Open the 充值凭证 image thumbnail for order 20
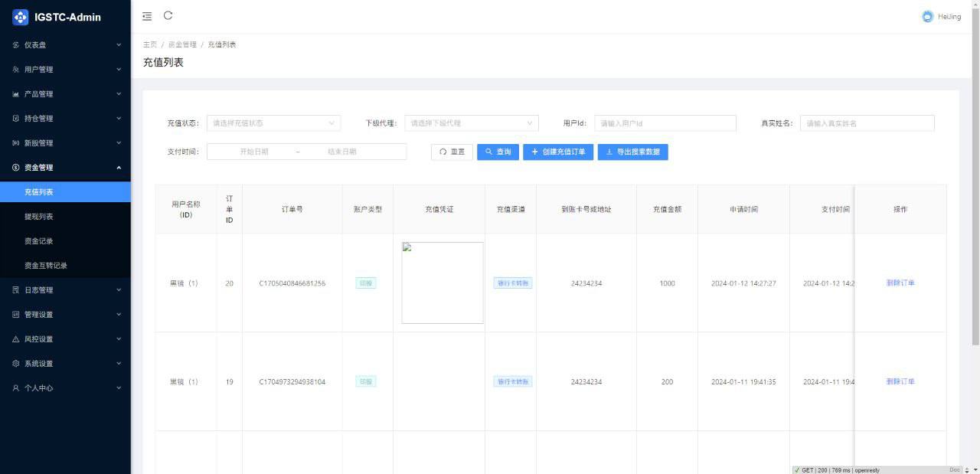This screenshot has height=474, width=980. pyautogui.click(x=443, y=283)
